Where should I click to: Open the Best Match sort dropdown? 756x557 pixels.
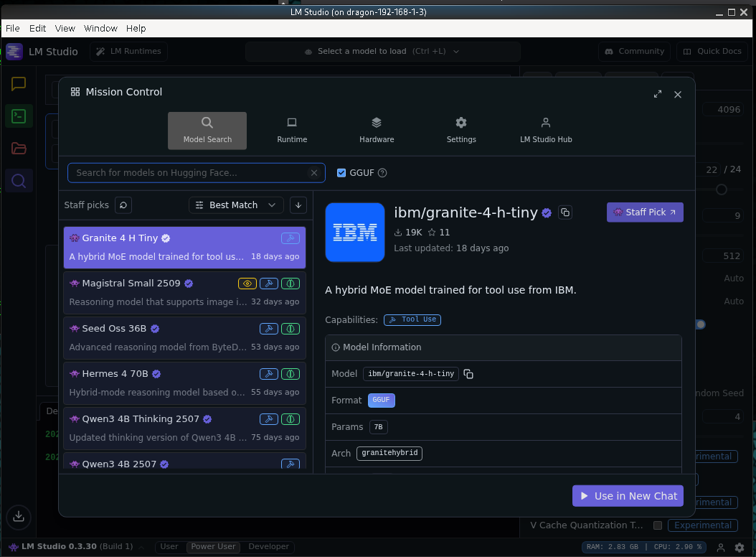(236, 205)
